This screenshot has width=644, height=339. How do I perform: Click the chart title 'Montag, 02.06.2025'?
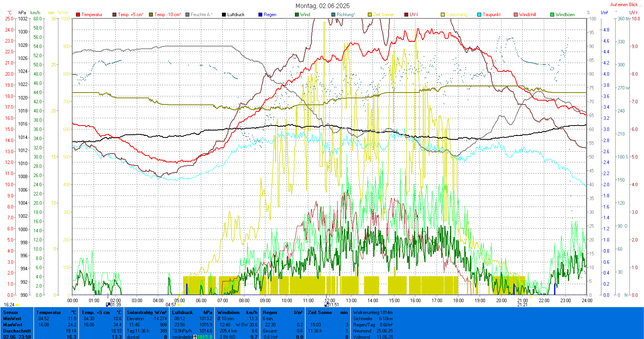pyautogui.click(x=323, y=6)
